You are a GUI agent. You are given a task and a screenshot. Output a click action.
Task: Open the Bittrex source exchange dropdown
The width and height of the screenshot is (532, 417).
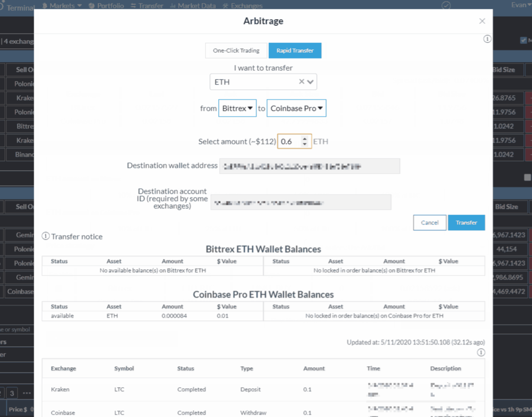[x=237, y=108]
